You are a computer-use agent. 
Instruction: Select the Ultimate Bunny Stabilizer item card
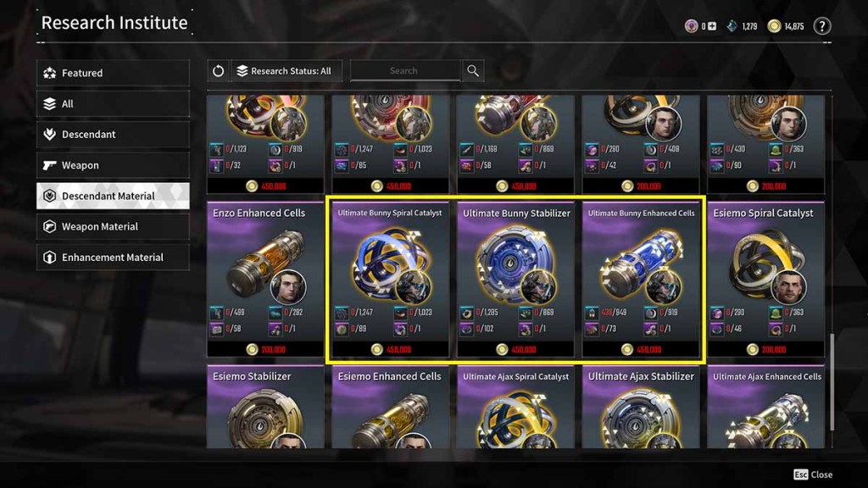pos(516,280)
